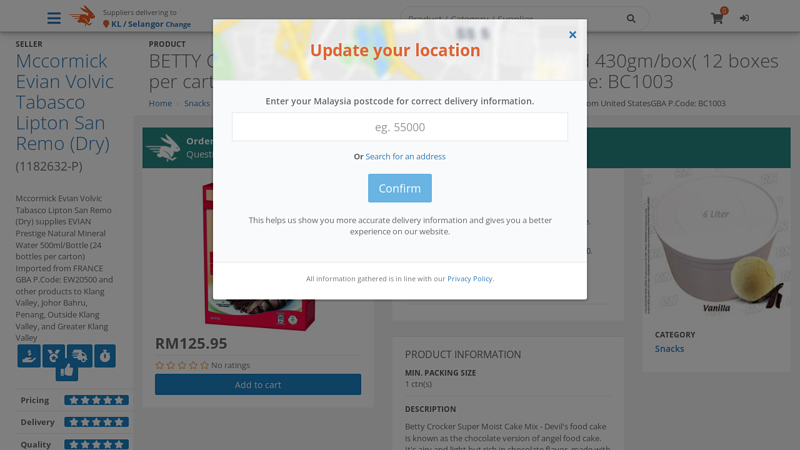The image size is (800, 450).
Task: Open the shopping cart
Action: pos(717,18)
